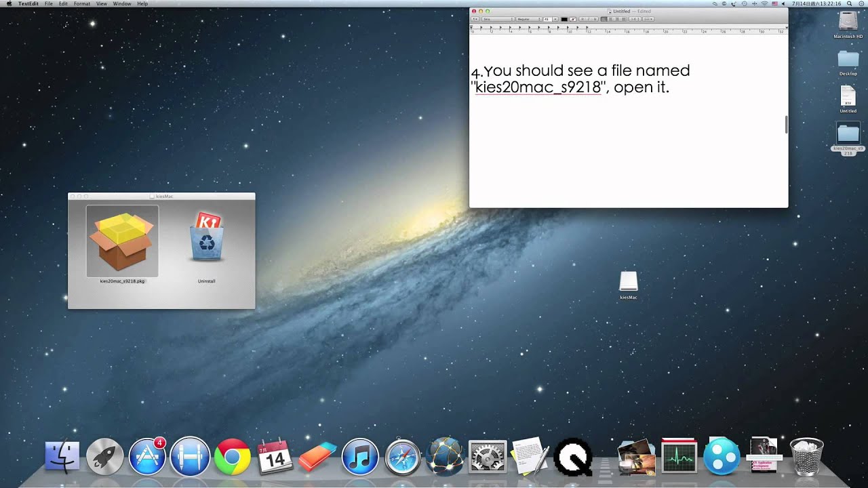Open the US flag input source menu
The height and width of the screenshot is (488, 868).
point(774,3)
